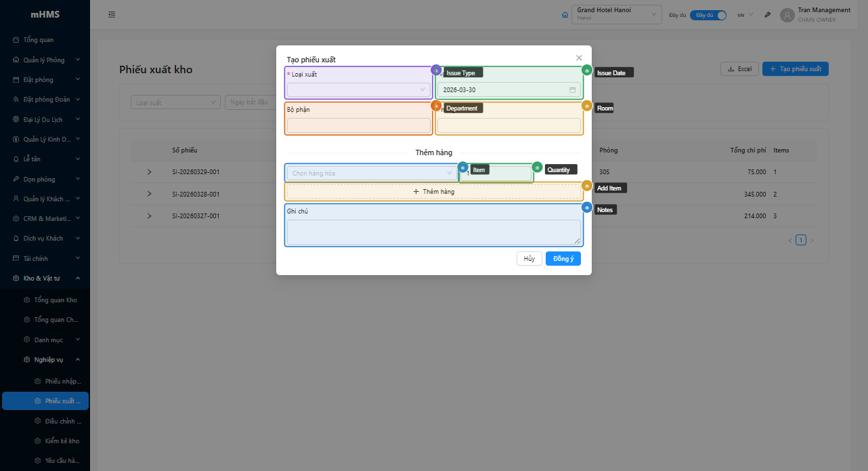The width and height of the screenshot is (868, 471).
Task: Click the dashed Thêm hàng add button
Action: click(x=433, y=192)
